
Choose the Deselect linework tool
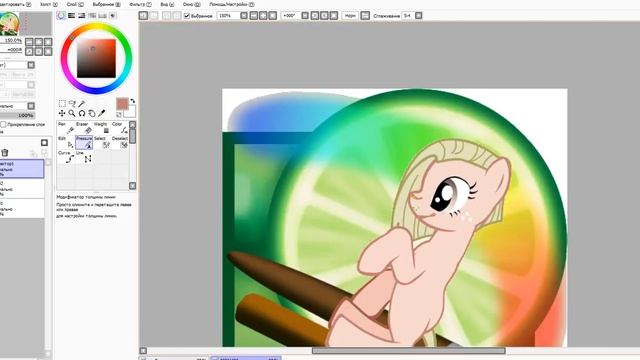pyautogui.click(x=120, y=142)
